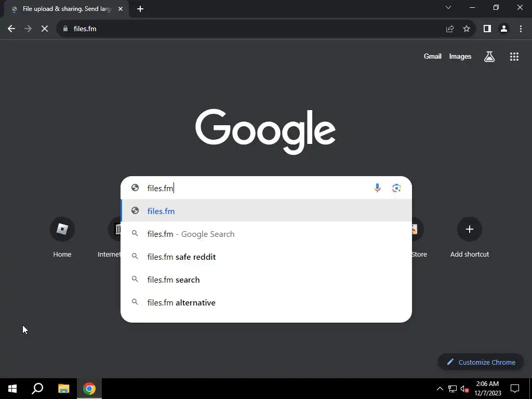The image size is (532, 399).
Task: Open Search Labs flask icon
Action: pyautogui.click(x=489, y=56)
